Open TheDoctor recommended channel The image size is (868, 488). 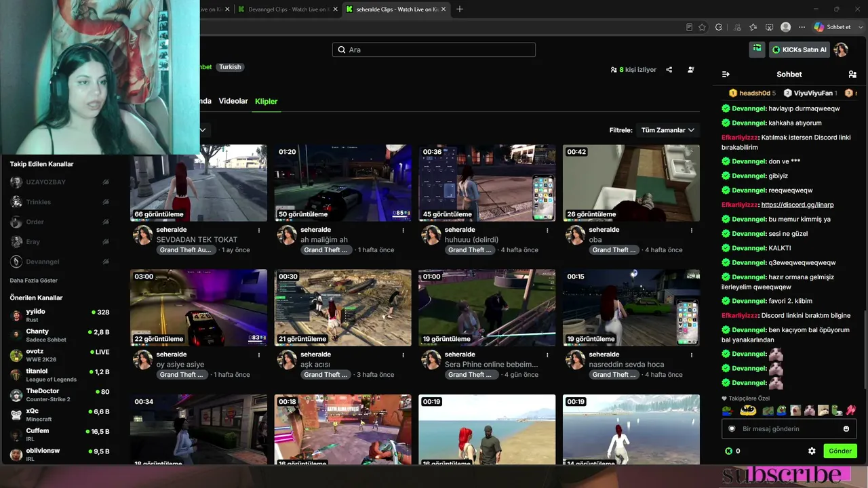pyautogui.click(x=60, y=395)
